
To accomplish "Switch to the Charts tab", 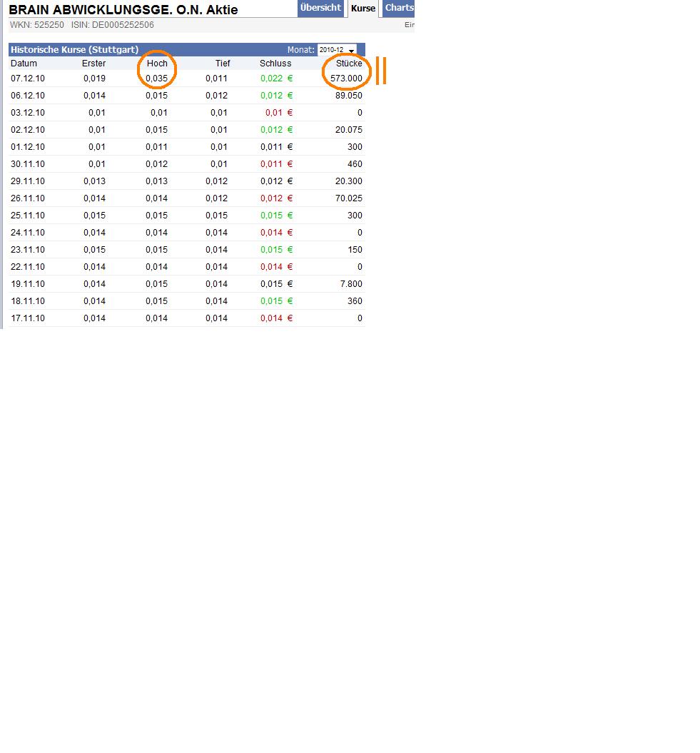I will 398,8.
